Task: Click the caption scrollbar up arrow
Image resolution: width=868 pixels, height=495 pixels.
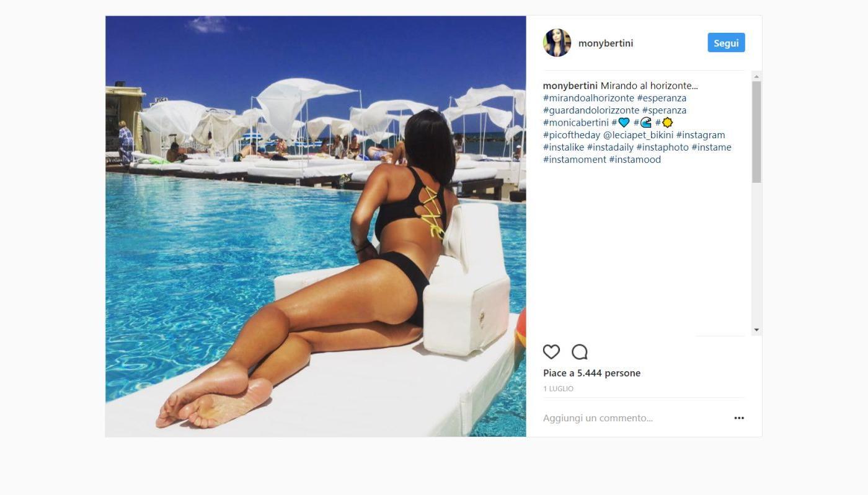Action: click(x=756, y=76)
